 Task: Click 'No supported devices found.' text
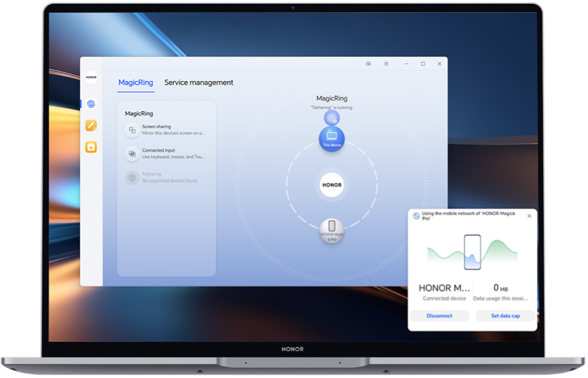click(x=170, y=181)
